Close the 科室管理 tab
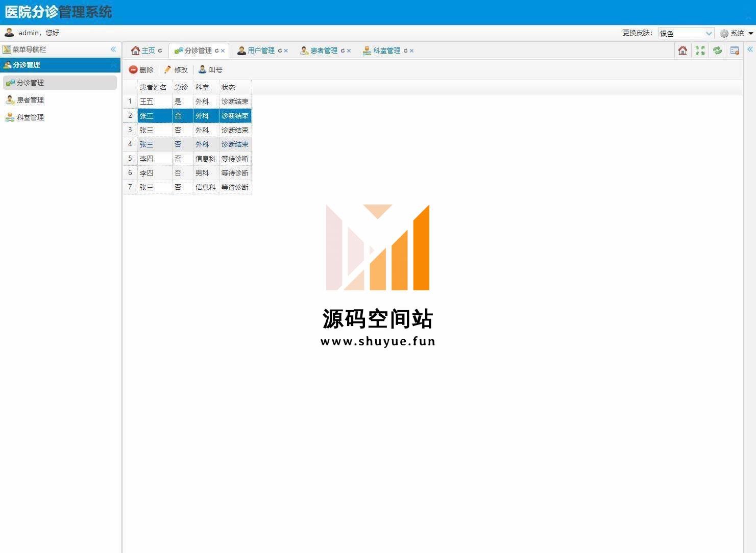Viewport: 756px width, 553px height. click(x=411, y=51)
